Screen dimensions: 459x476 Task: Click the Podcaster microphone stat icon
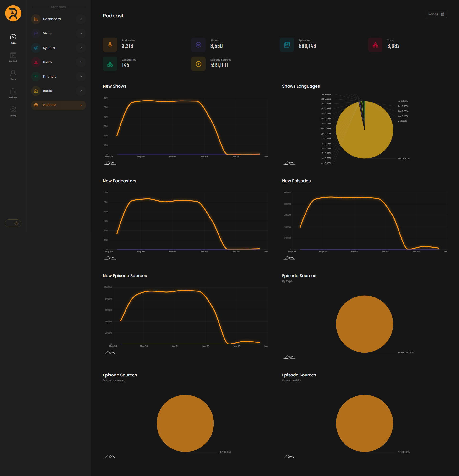110,45
